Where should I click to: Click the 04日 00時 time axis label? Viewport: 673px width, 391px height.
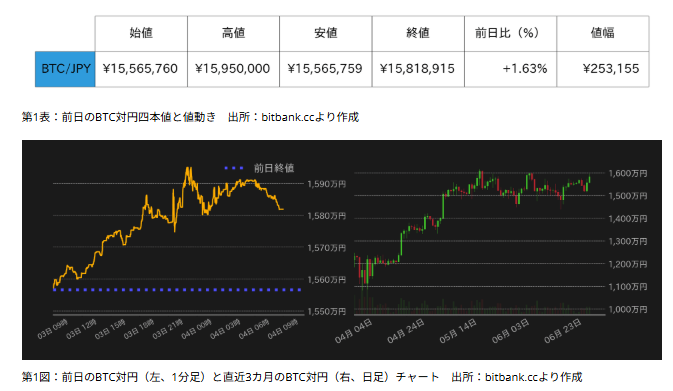(x=197, y=329)
